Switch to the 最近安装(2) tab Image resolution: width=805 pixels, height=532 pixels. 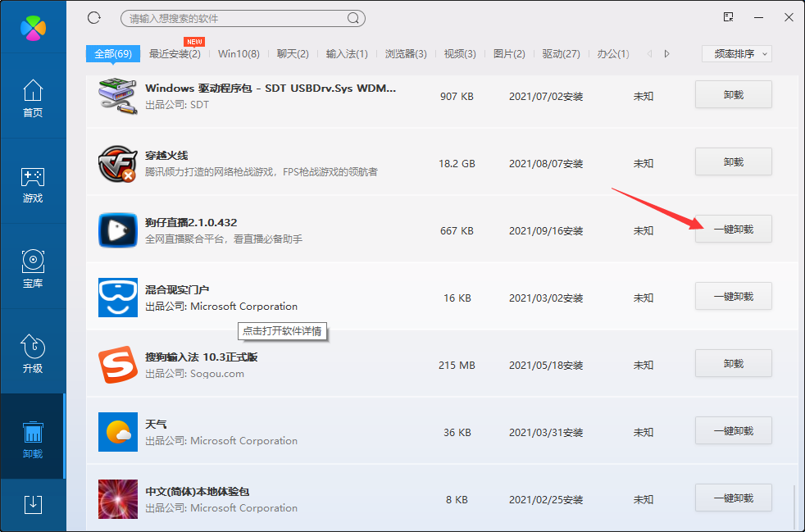tap(175, 53)
